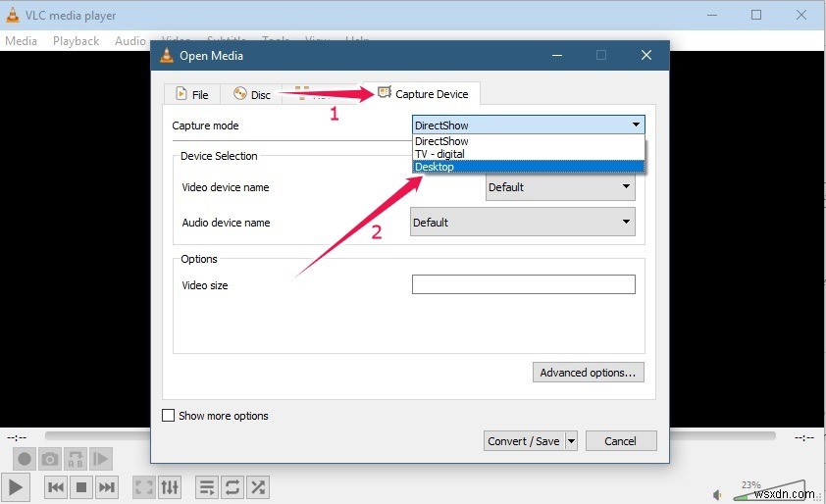This screenshot has height=504, width=826.
Task: Toggle A-B loop point button
Action: [x=76, y=459]
